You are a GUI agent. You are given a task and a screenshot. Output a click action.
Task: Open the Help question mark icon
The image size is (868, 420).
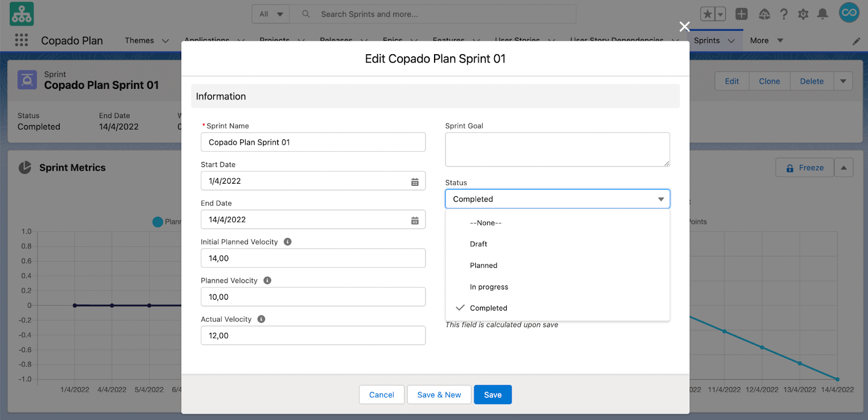(x=784, y=14)
